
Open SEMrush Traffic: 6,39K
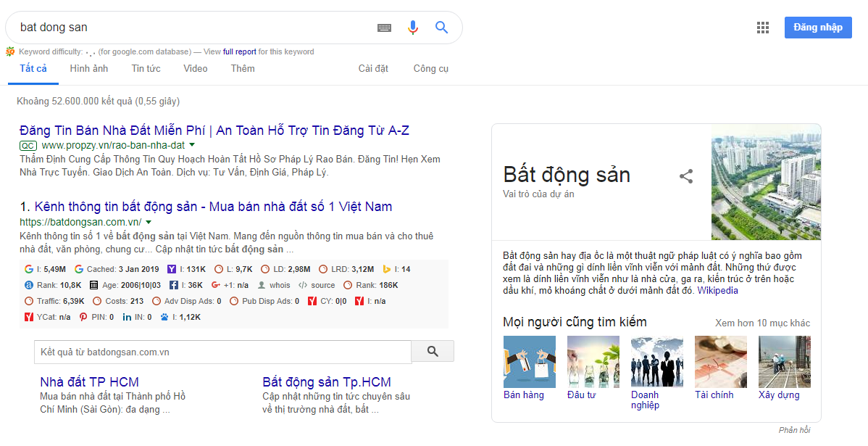coord(54,302)
